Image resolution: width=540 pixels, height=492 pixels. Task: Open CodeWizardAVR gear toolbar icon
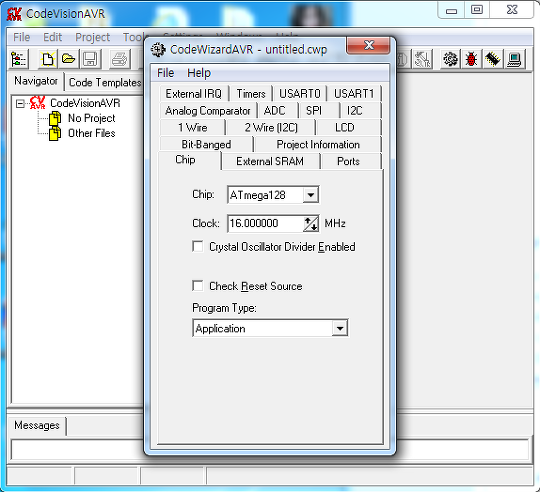coord(450,59)
